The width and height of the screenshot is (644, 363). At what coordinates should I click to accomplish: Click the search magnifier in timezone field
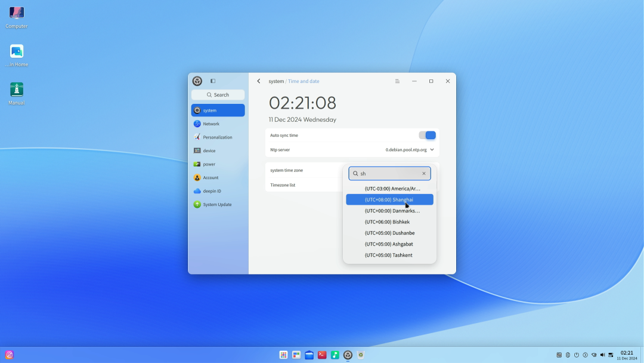tap(355, 174)
